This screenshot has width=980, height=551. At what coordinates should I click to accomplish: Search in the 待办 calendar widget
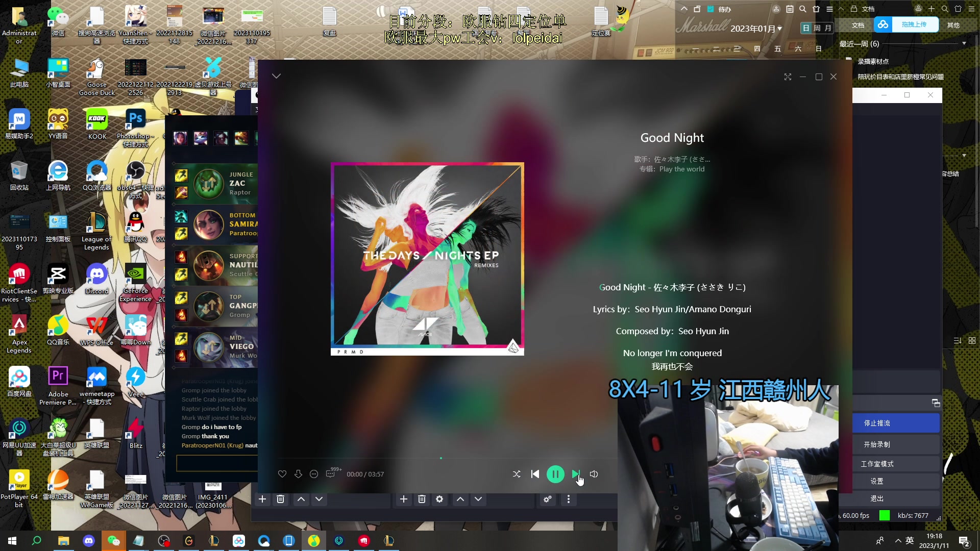click(x=803, y=9)
